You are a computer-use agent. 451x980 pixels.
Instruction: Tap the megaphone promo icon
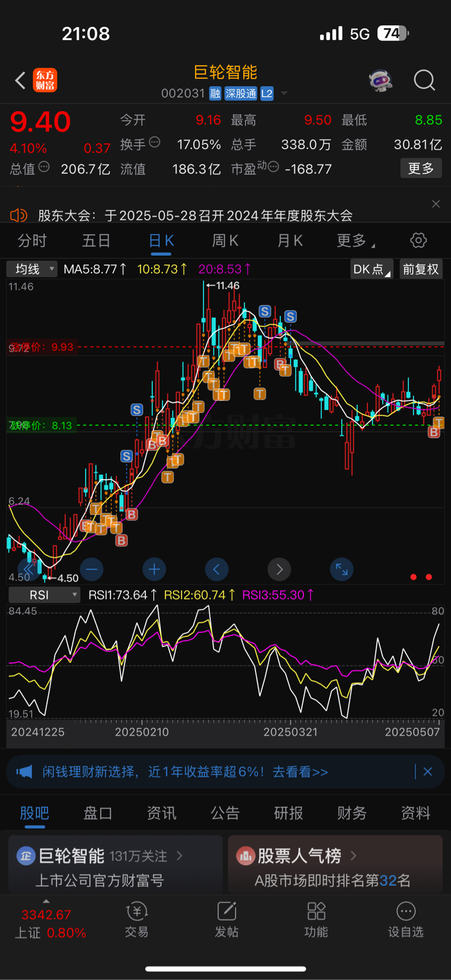pos(24,772)
